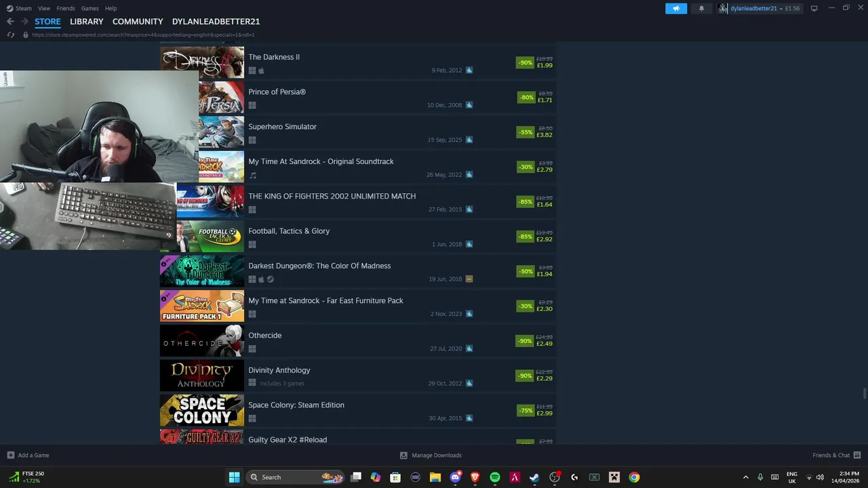Click the Windows platform icon under Othercide
868x488 pixels.
(x=252, y=349)
